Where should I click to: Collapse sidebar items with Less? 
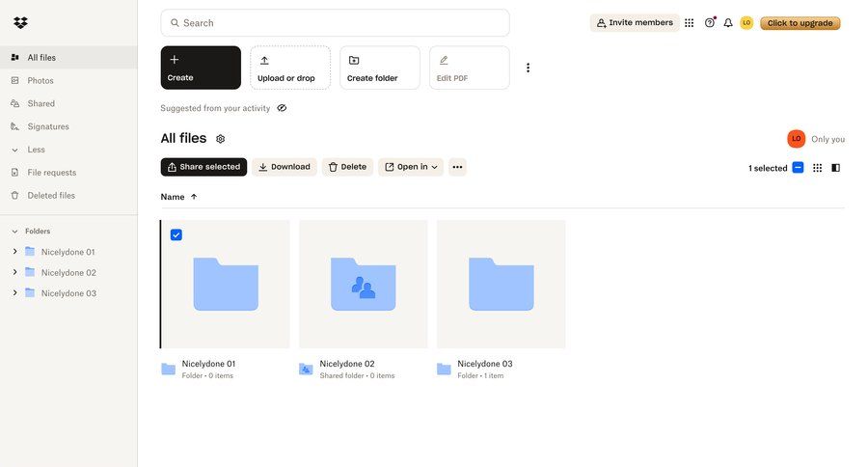click(x=68, y=150)
